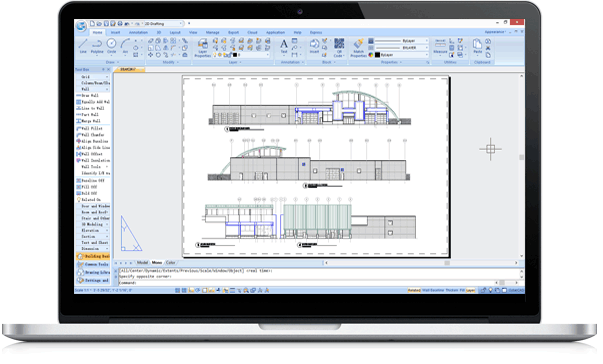
Task: Expand the Elevation section in Tool Box
Action: (93, 230)
